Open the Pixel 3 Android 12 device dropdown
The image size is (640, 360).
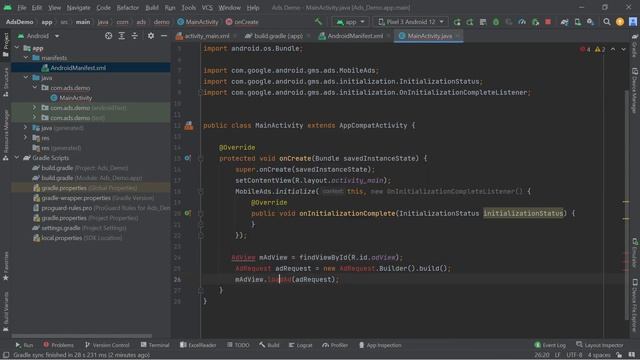(x=411, y=22)
